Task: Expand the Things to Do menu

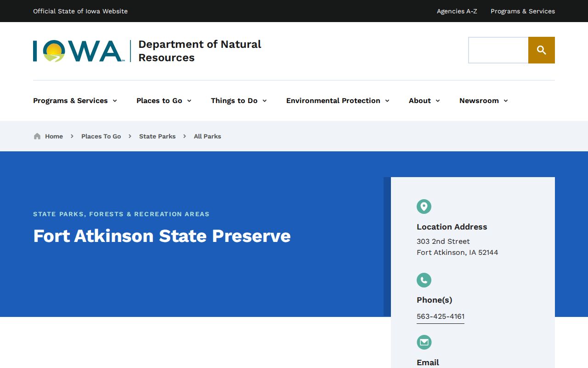Action: click(239, 101)
